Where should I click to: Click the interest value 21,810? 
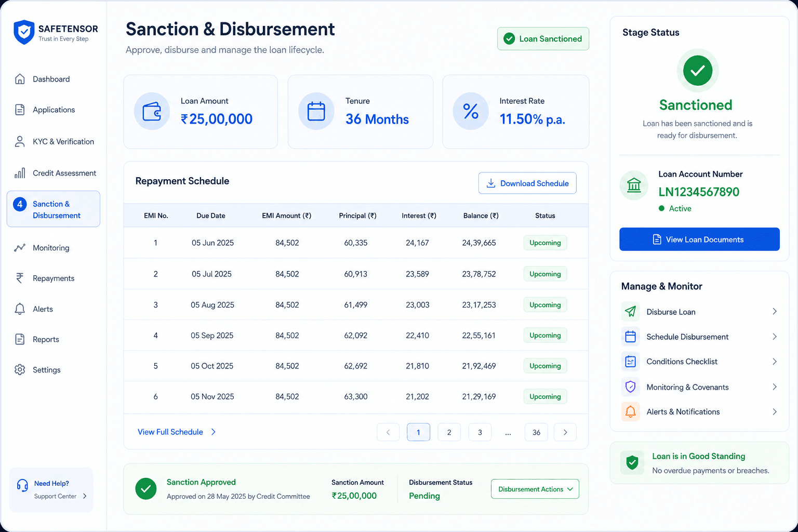pos(417,366)
